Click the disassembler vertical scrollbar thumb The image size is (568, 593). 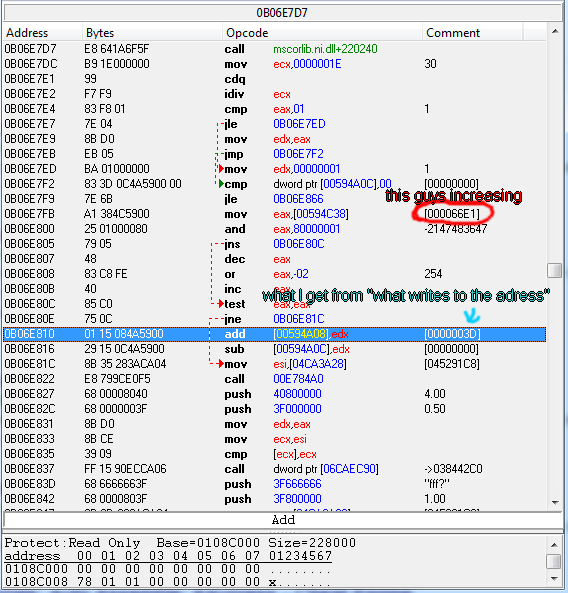click(555, 270)
